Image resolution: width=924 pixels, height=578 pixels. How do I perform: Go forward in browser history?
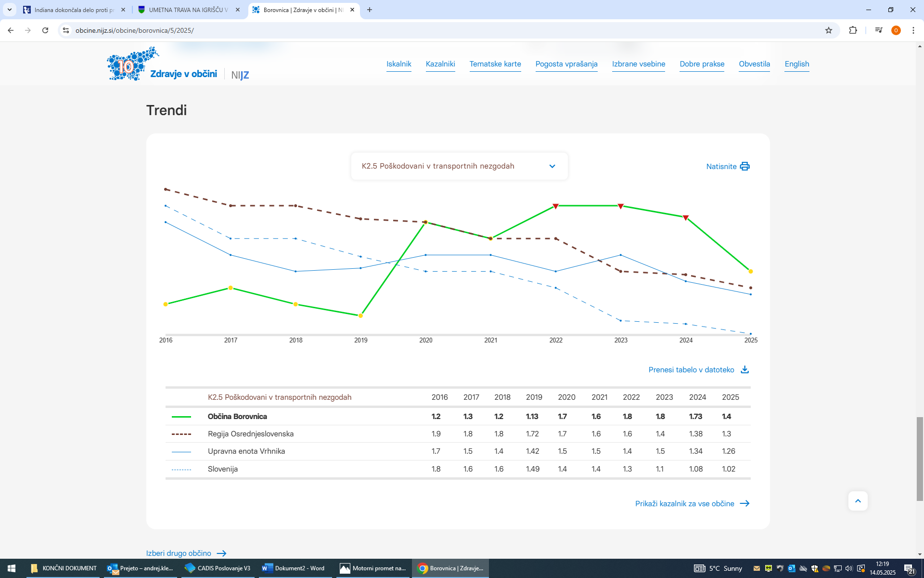28,30
